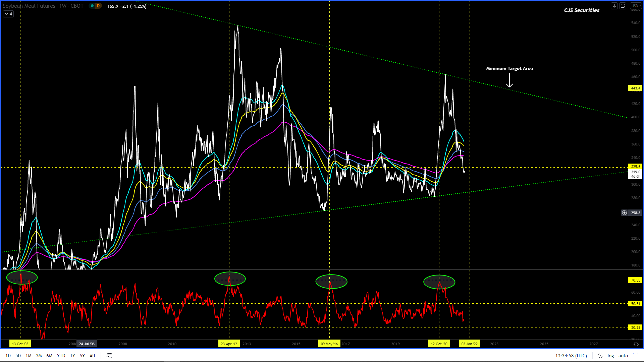Click the orange D data badge
Screen dimensions: 644x362
[x=98, y=6]
